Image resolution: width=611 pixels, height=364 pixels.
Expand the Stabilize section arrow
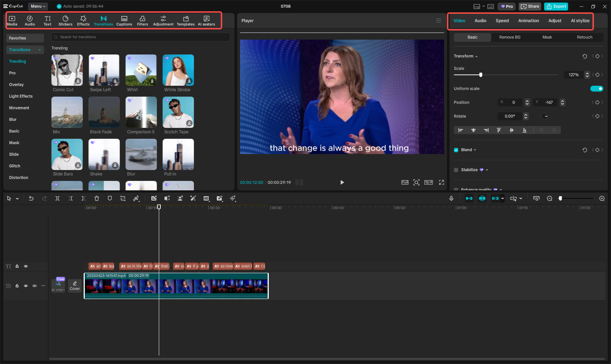pyautogui.click(x=487, y=170)
